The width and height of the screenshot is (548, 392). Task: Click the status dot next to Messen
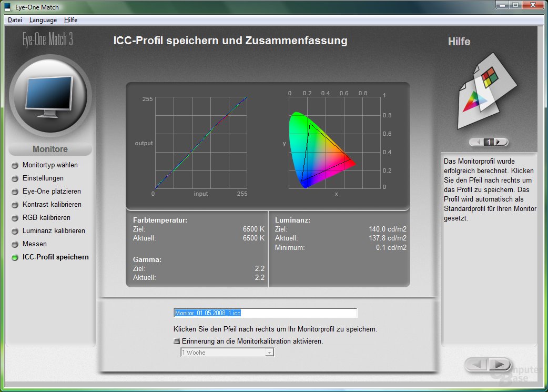coord(15,245)
